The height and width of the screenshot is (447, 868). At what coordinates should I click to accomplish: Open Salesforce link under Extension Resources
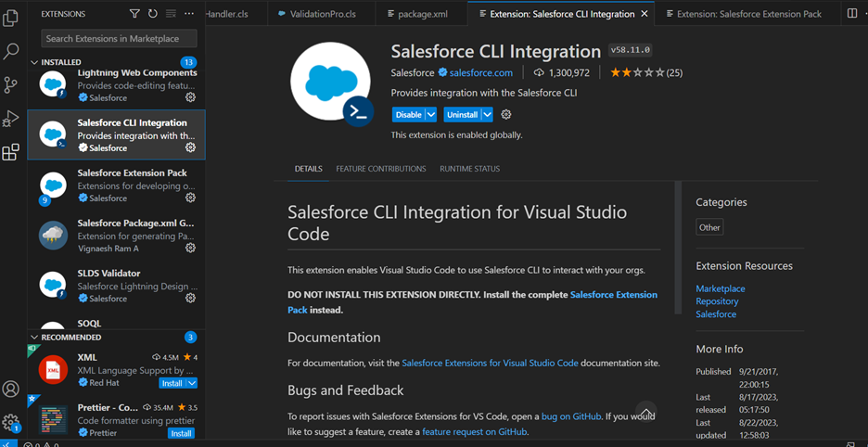[716, 314]
